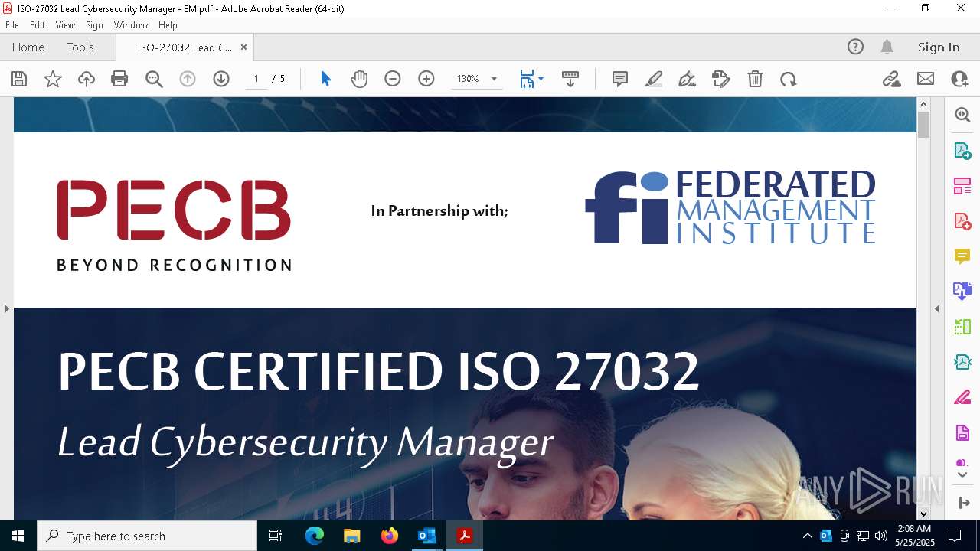
Task: Delete with the trash icon
Action: (x=755, y=79)
